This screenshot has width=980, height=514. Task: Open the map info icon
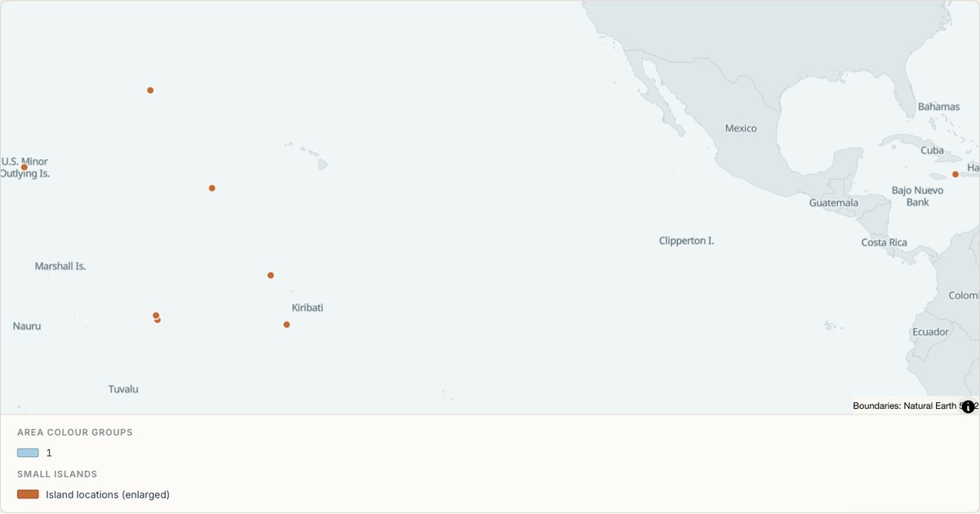point(968,406)
